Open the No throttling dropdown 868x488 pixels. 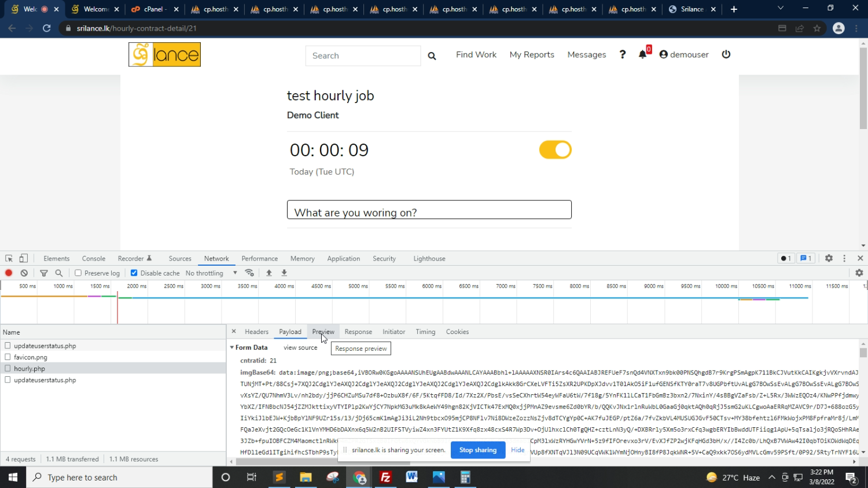click(x=211, y=273)
